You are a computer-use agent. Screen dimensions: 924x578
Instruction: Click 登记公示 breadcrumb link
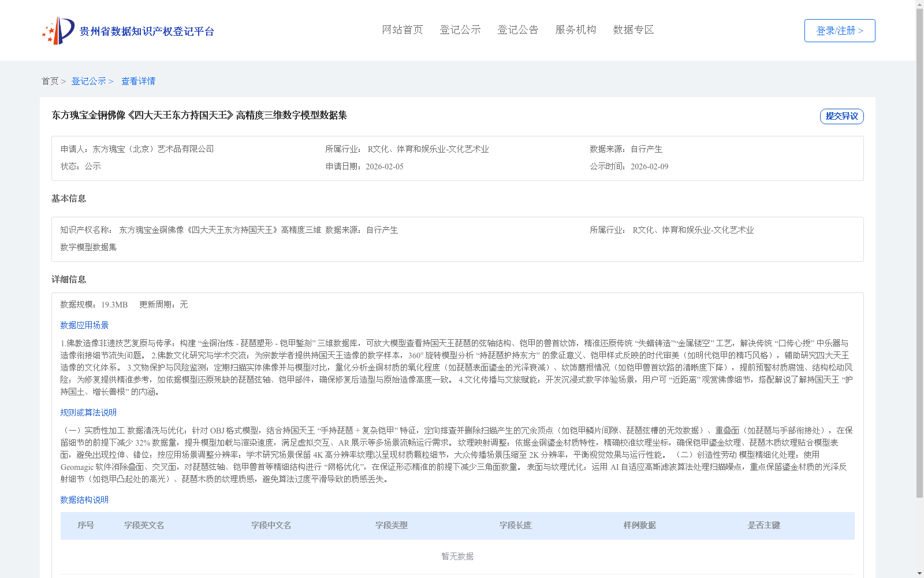pos(88,81)
